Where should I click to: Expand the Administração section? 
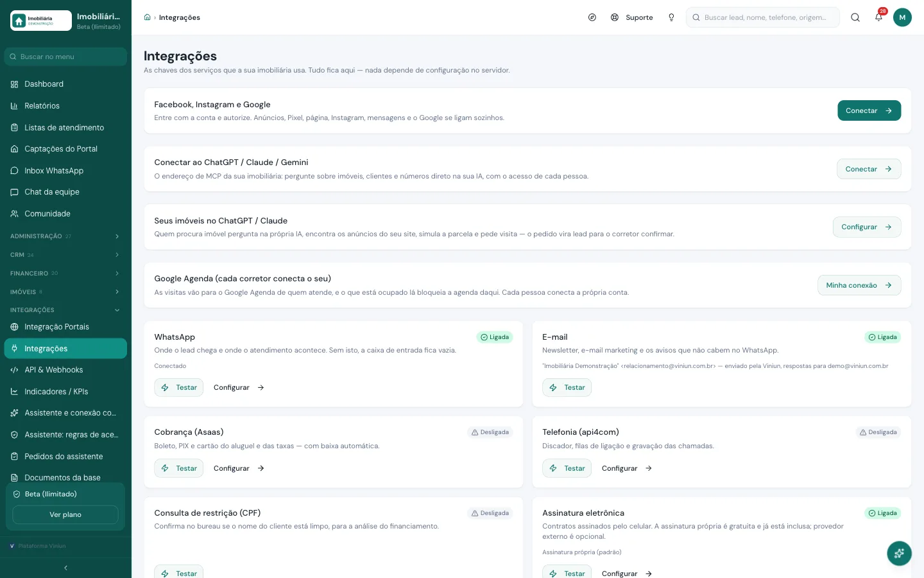click(x=65, y=236)
